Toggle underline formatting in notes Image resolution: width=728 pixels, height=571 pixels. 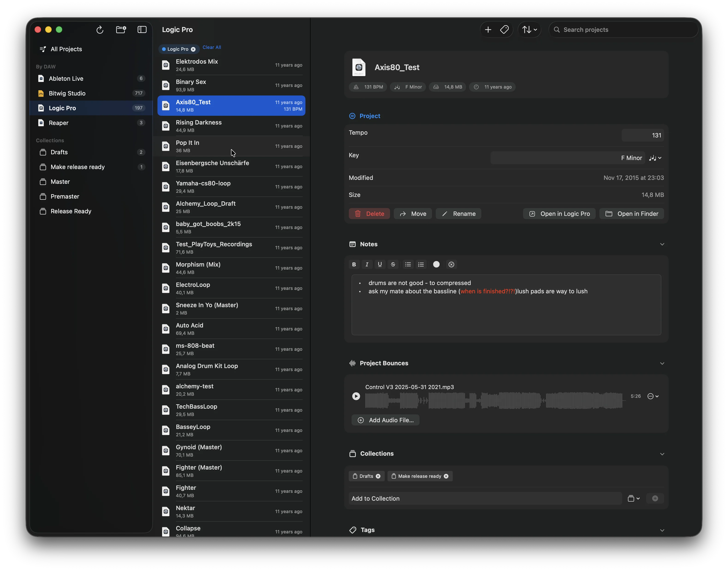[380, 265]
